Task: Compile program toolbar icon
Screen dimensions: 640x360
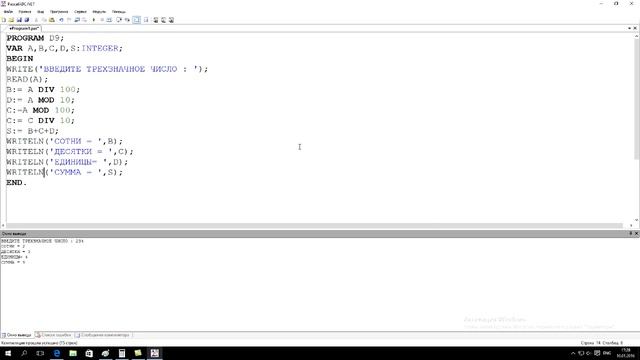Action: pyautogui.click(x=109, y=20)
